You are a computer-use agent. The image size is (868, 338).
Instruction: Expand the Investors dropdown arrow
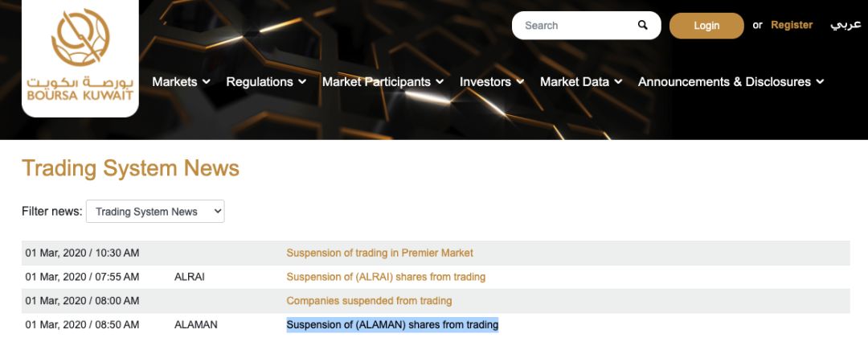pos(521,82)
